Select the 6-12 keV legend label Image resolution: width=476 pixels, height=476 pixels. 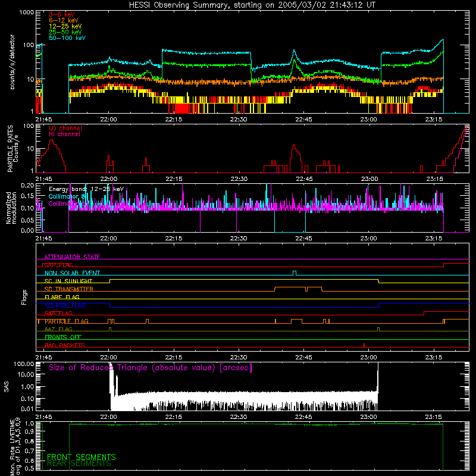(63, 20)
